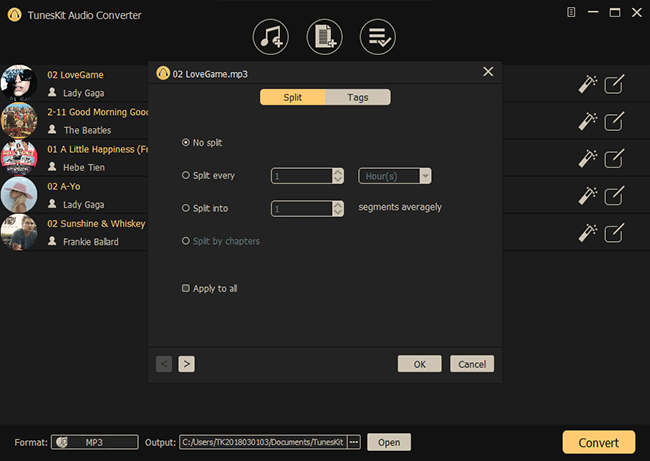Click edit icon for 02 LoveGame
The width and height of the screenshot is (650, 461).
pos(614,84)
